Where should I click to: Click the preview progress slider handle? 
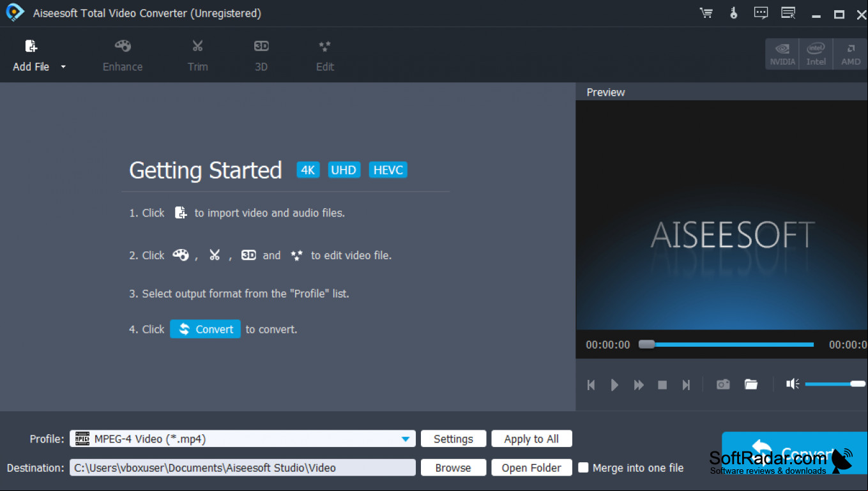coord(647,344)
